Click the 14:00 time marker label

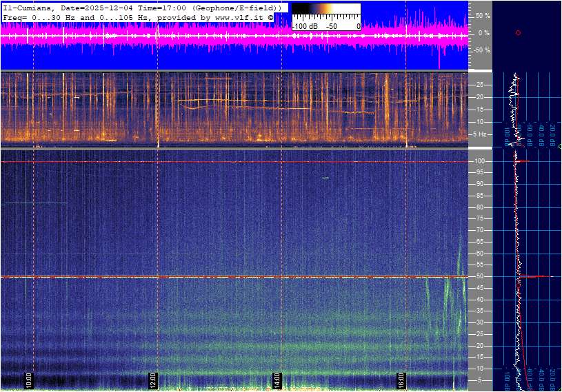(x=277, y=380)
